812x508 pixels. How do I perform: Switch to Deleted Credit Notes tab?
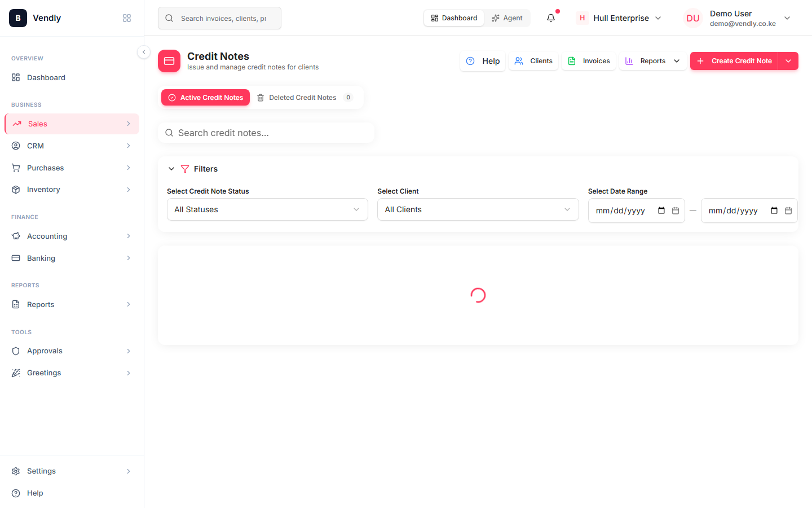[x=305, y=98]
